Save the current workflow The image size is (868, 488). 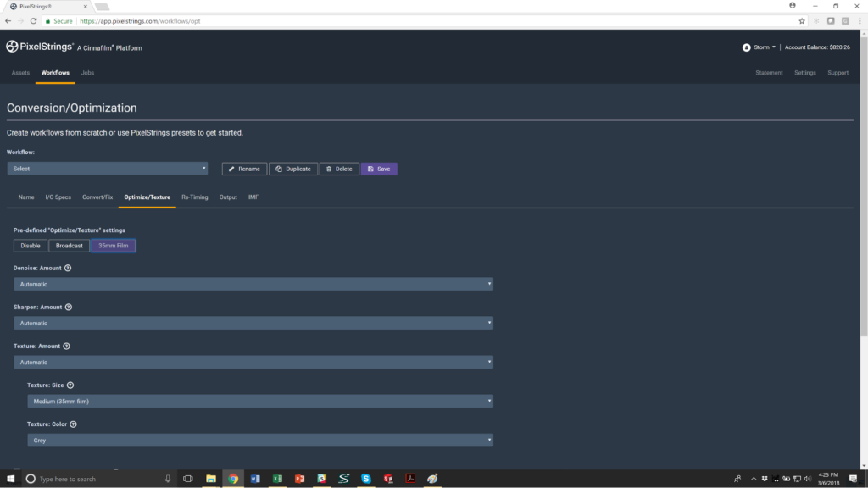tap(379, 169)
